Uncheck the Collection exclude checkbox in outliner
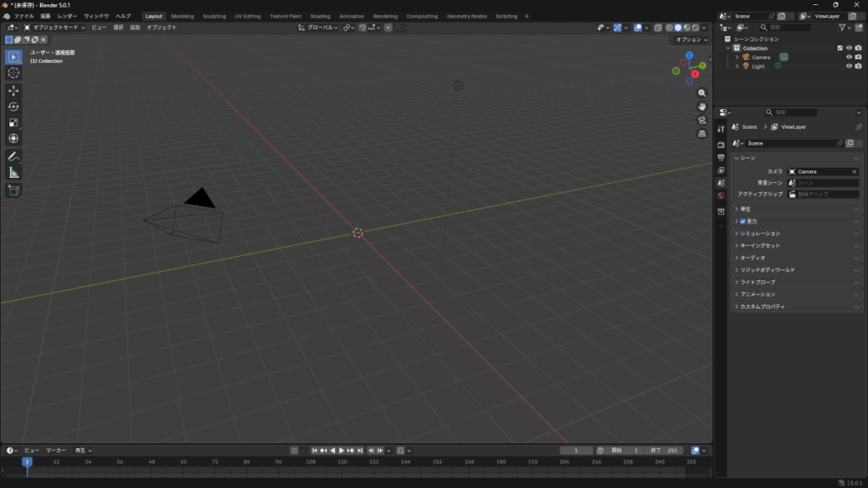 (840, 48)
